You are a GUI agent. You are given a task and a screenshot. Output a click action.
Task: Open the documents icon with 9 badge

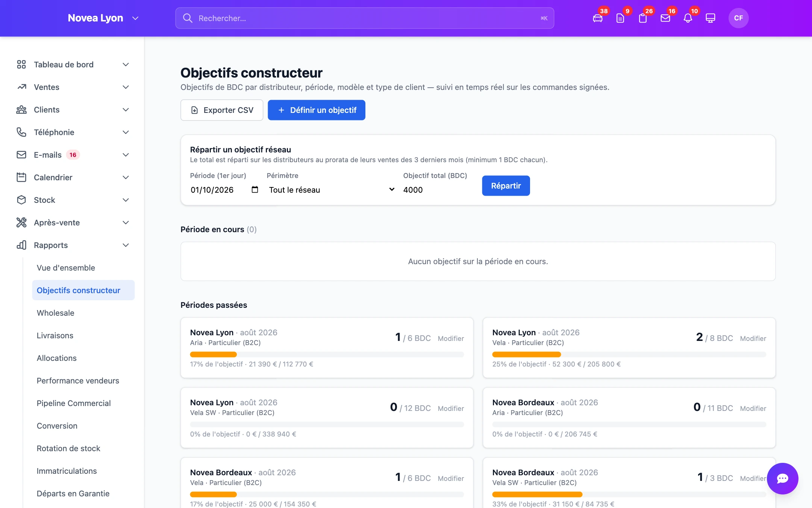tap(620, 18)
